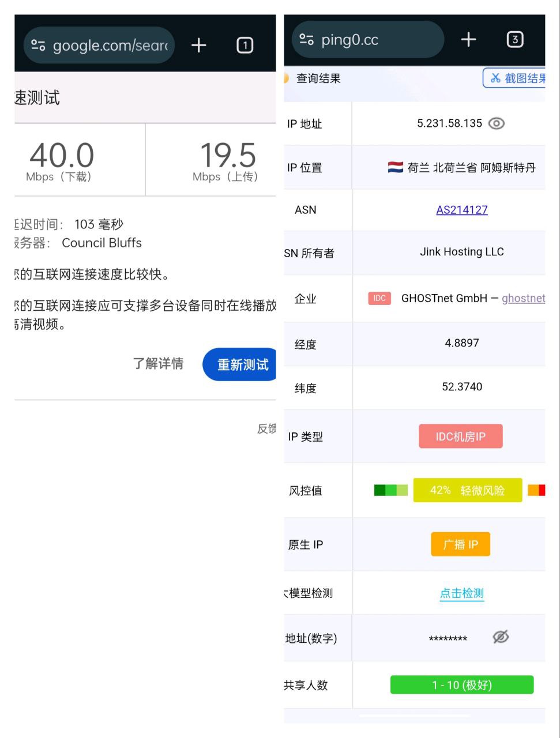Tap the 反馈 feedback link
Viewport: 560px width, 738px height.
pos(267,428)
